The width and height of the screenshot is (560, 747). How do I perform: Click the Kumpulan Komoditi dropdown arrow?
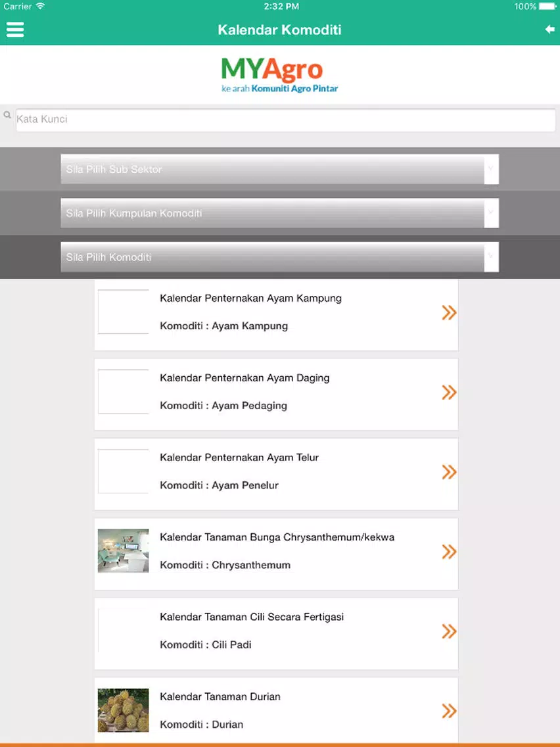pyautogui.click(x=491, y=213)
